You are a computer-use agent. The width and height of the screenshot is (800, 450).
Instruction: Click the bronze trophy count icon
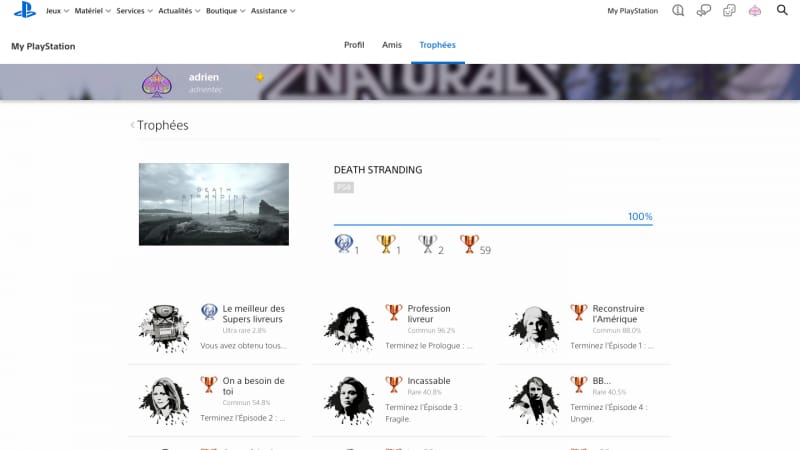tap(469, 244)
